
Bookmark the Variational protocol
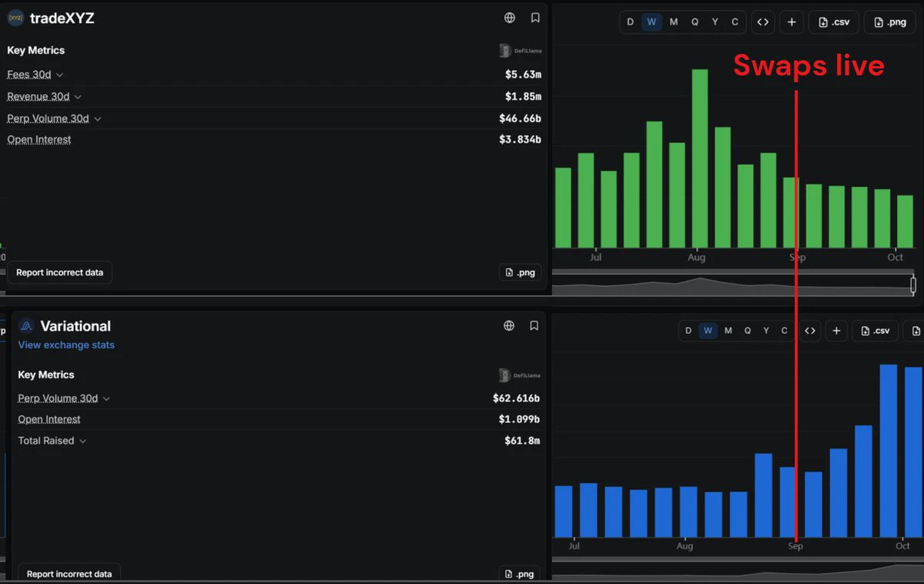click(x=534, y=326)
